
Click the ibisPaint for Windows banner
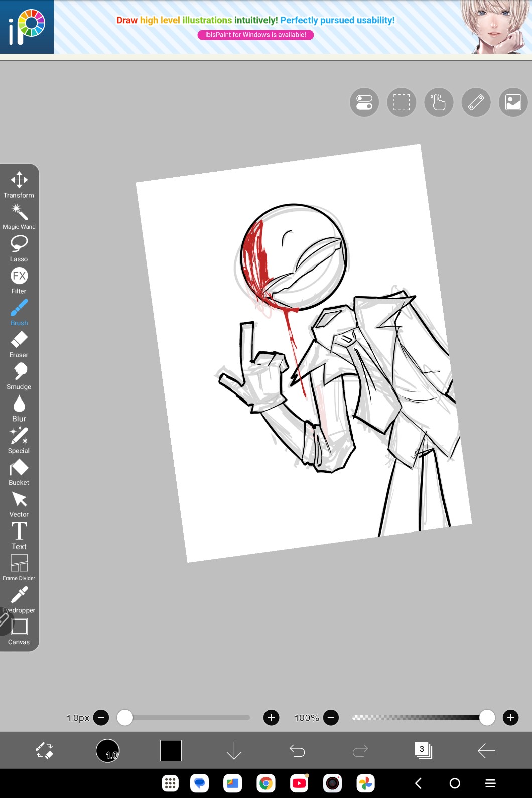(x=255, y=35)
